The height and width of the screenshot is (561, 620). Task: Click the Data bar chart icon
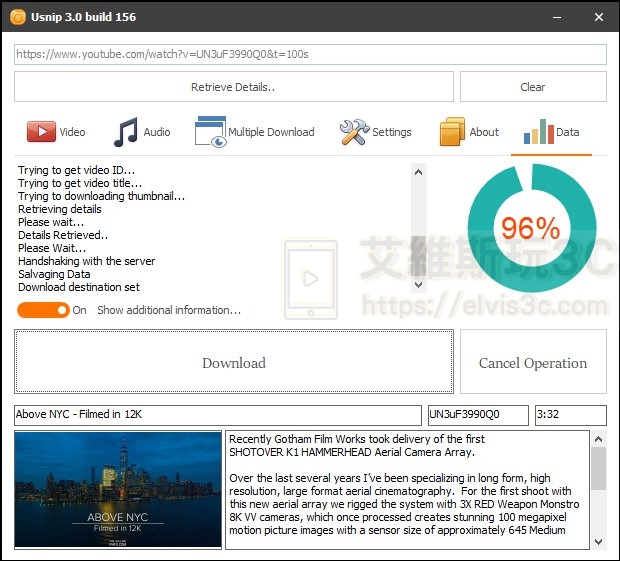(x=538, y=132)
